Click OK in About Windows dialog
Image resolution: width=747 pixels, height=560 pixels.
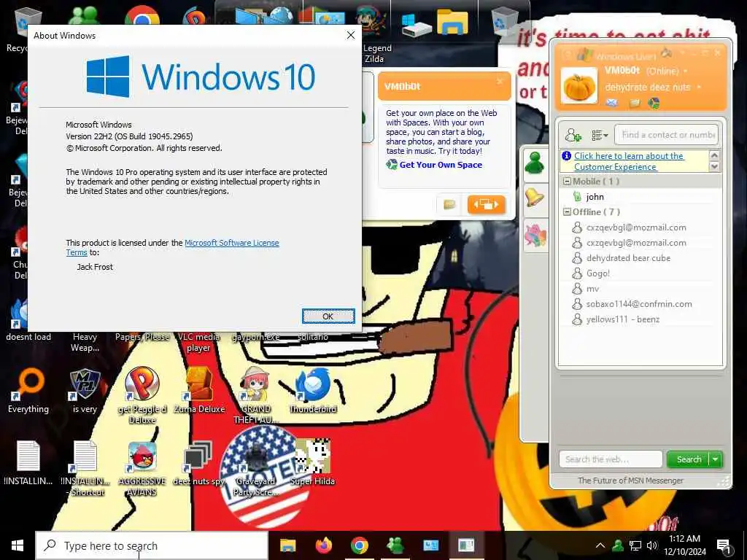pyautogui.click(x=328, y=316)
